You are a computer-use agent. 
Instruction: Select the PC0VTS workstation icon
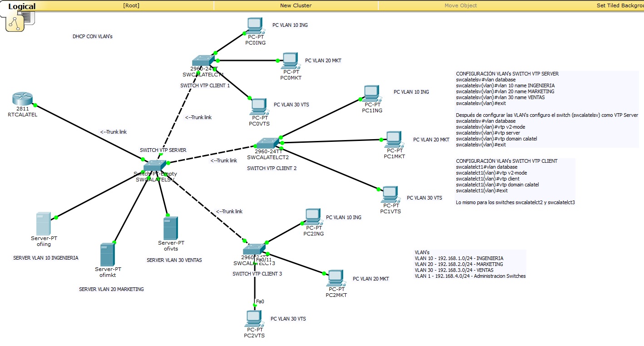click(x=259, y=106)
